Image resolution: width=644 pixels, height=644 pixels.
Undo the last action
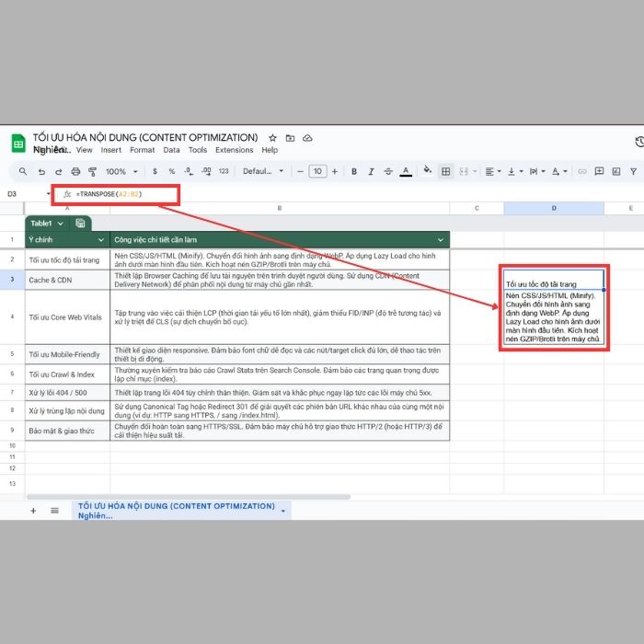coord(41,172)
